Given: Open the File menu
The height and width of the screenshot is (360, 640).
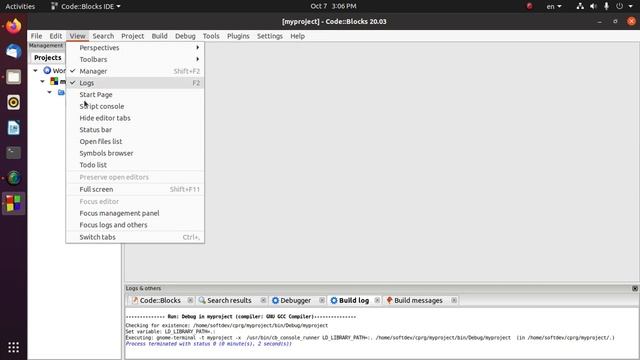Looking at the screenshot, I should [x=36, y=36].
